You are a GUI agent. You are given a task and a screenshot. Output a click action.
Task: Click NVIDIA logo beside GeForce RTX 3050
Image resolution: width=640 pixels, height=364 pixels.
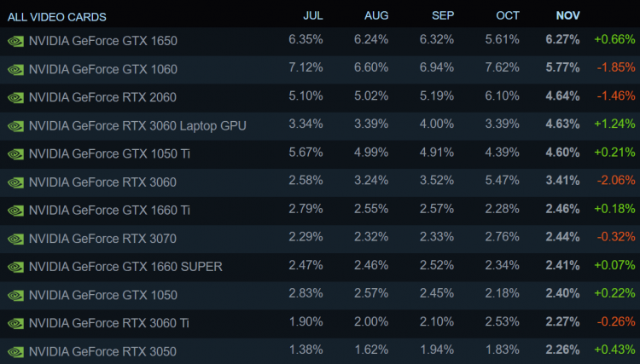(x=15, y=350)
